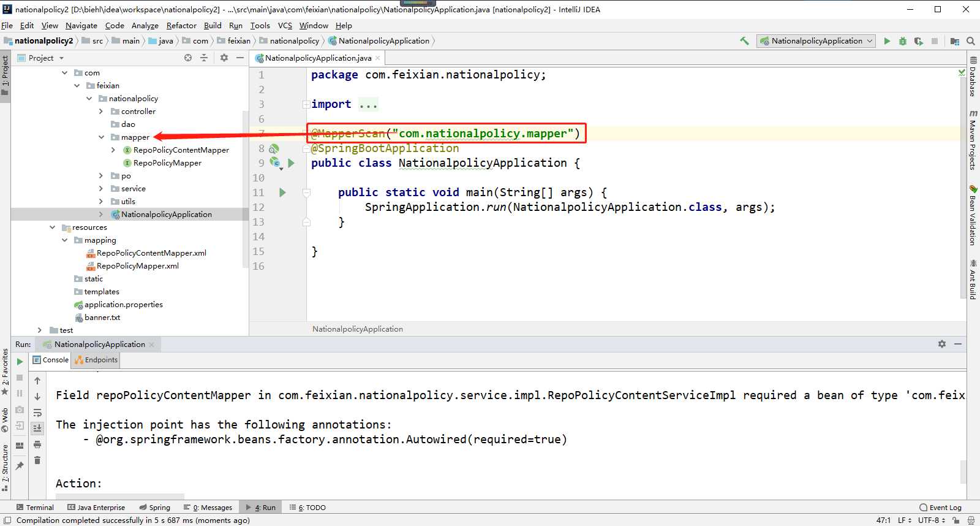Select RepoPolicyMapper in project tree
The image size is (980, 526).
[167, 163]
